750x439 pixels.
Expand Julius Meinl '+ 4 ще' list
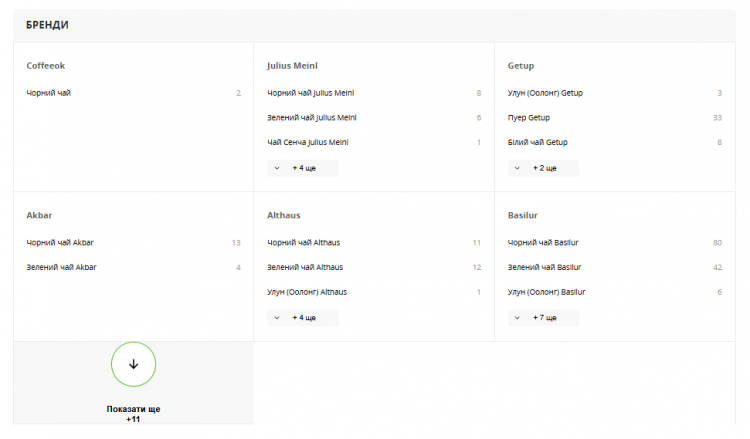(x=303, y=168)
